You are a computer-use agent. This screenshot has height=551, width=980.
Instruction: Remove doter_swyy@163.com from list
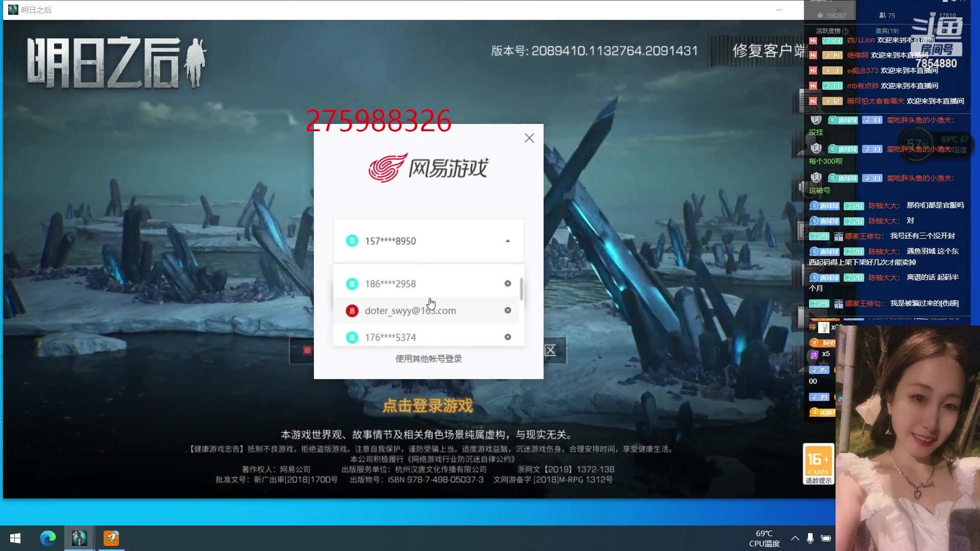[x=507, y=310]
